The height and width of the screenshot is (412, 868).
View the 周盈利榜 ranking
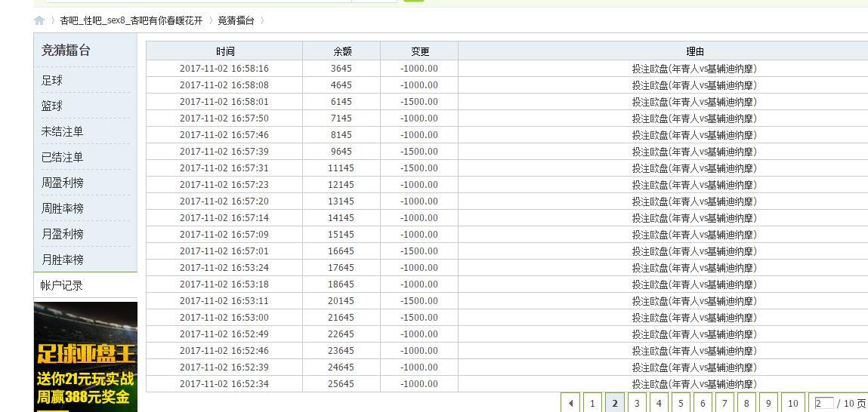(62, 183)
